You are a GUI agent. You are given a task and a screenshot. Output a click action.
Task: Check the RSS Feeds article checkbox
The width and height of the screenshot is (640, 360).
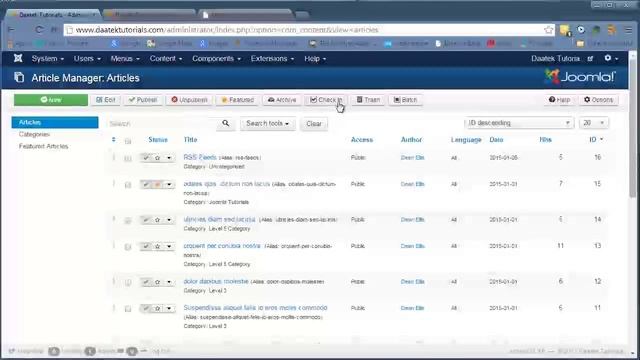128,158
